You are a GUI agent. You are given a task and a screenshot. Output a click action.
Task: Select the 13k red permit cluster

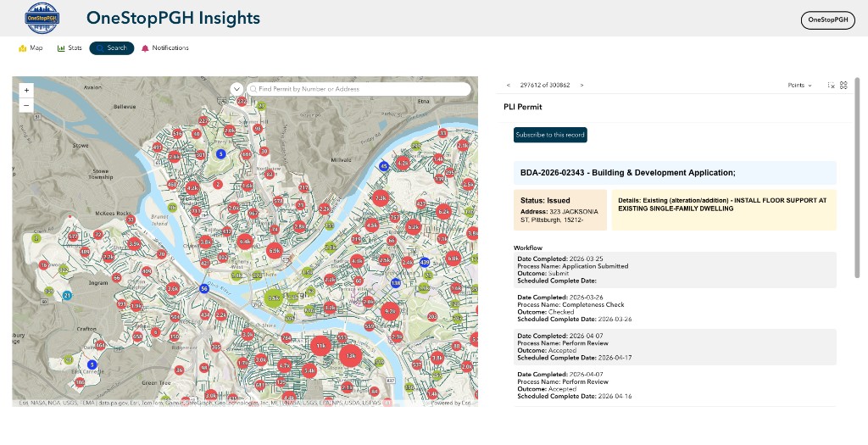[350, 355]
